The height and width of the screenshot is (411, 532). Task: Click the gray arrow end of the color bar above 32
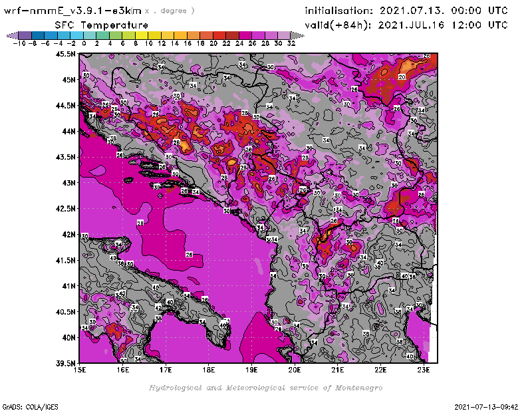pos(297,36)
